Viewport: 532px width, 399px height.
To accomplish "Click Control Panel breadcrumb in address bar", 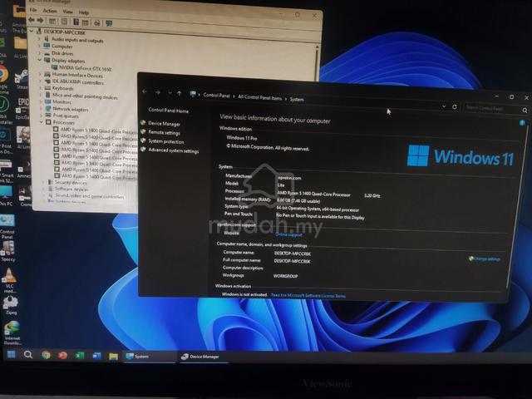I will pyautogui.click(x=216, y=96).
